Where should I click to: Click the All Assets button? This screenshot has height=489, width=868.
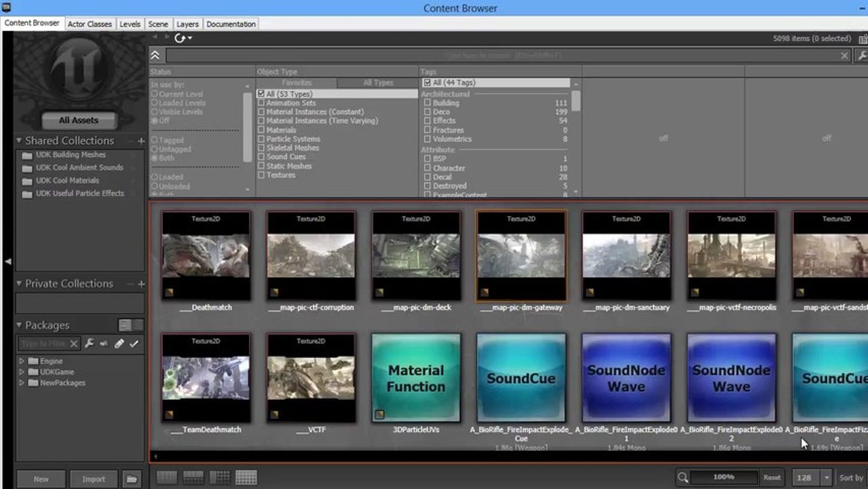(79, 120)
